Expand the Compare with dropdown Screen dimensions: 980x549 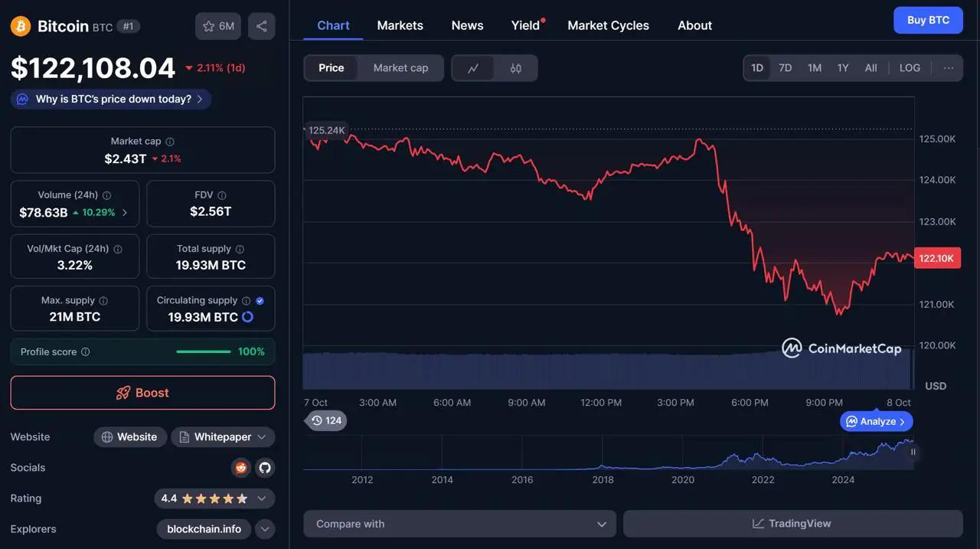(459, 524)
